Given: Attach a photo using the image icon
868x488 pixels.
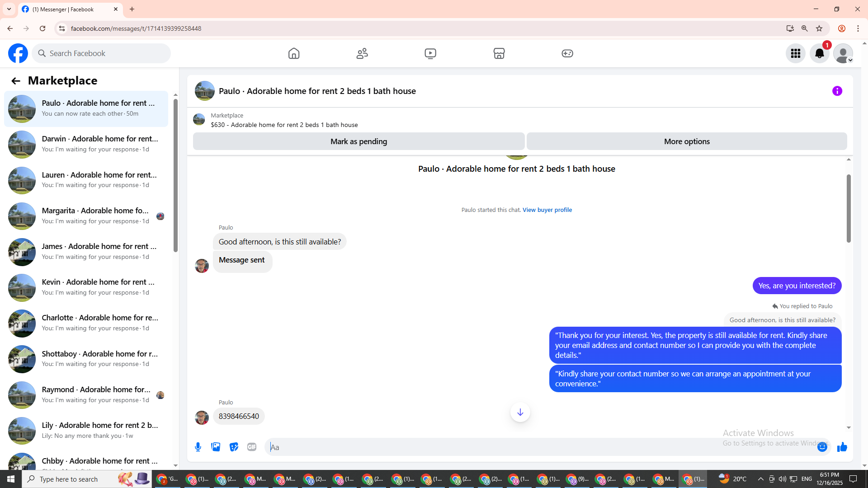Looking at the screenshot, I should (216, 447).
